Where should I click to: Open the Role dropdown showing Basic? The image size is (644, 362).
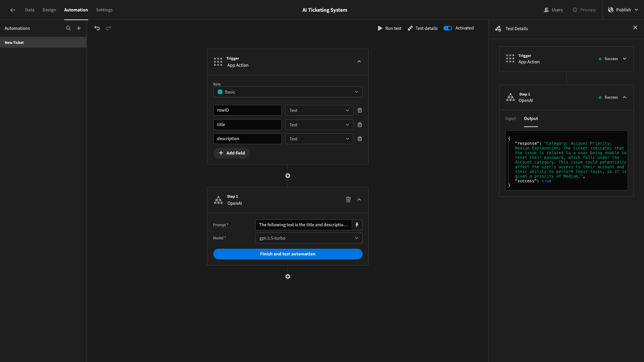[x=288, y=92]
